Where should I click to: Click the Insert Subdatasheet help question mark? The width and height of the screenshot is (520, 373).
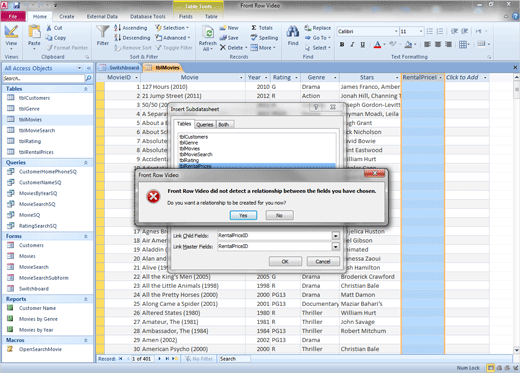pyautogui.click(x=316, y=107)
